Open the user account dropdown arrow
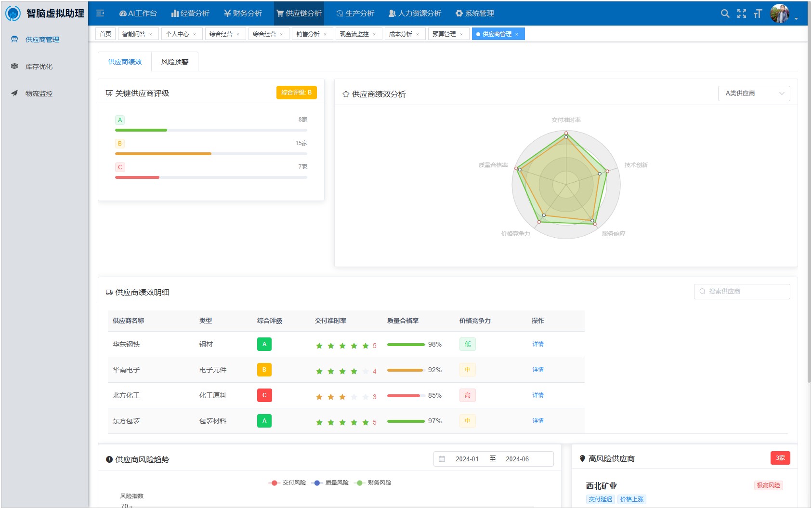The width and height of the screenshot is (812, 510). (x=796, y=19)
